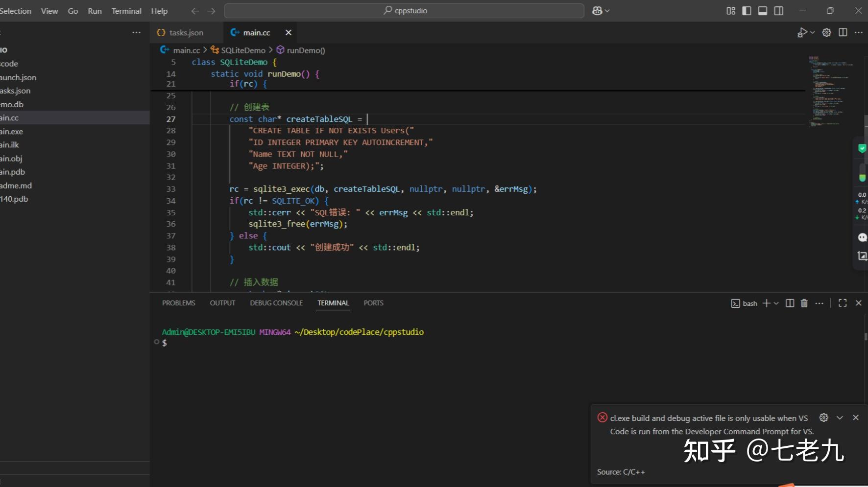Toggle the bottom Panel visibility
Image resolution: width=868 pixels, height=487 pixels.
763,11
